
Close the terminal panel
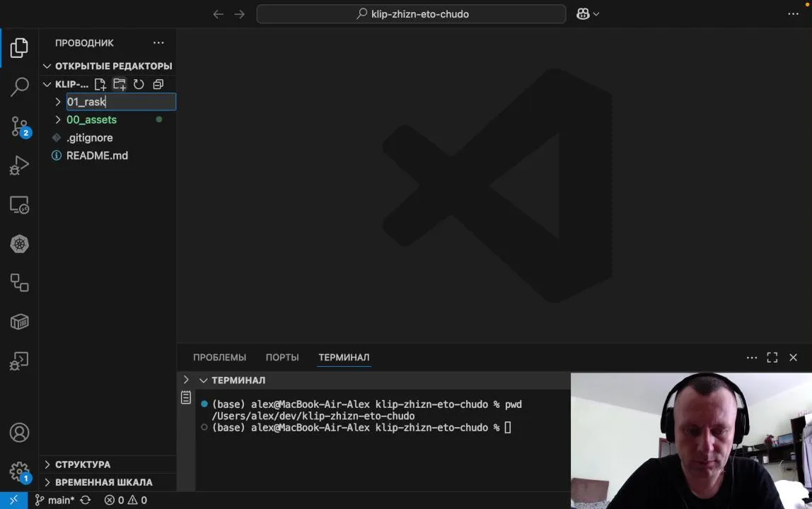click(x=794, y=358)
